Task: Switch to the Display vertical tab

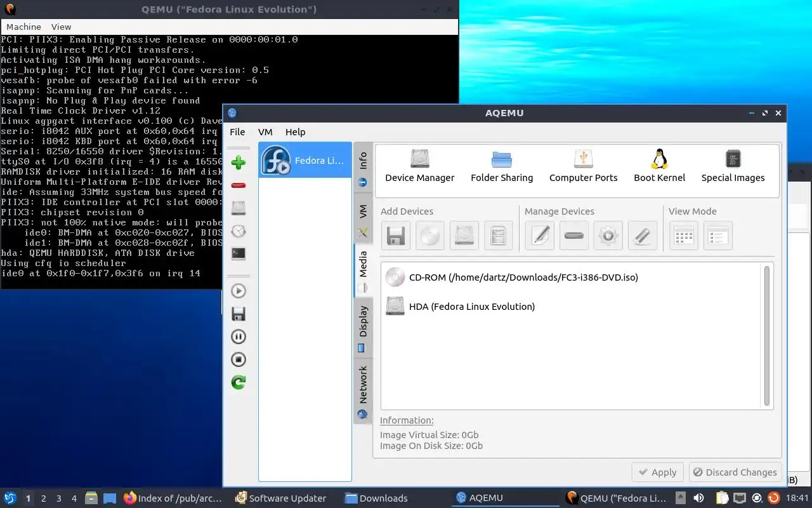Action: pyautogui.click(x=363, y=328)
